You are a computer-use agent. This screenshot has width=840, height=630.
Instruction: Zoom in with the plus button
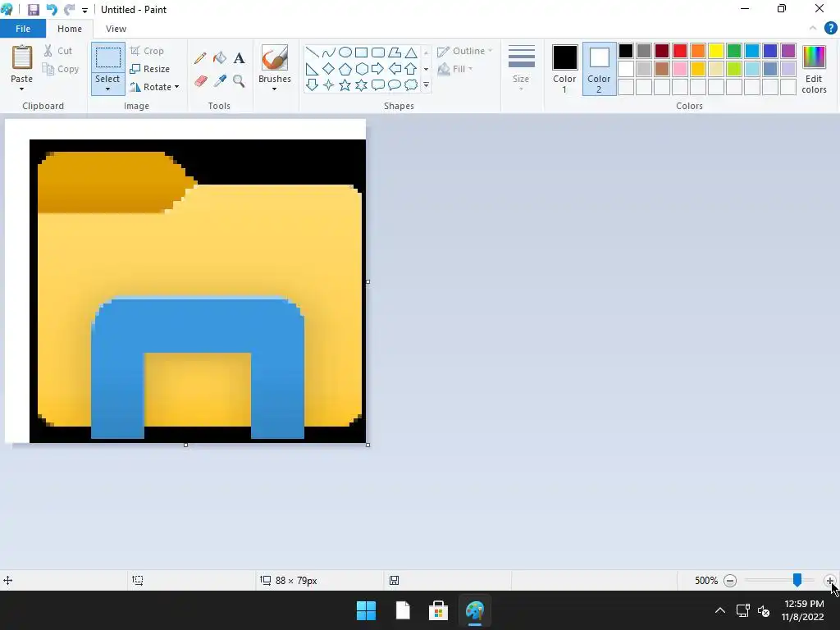tap(830, 580)
